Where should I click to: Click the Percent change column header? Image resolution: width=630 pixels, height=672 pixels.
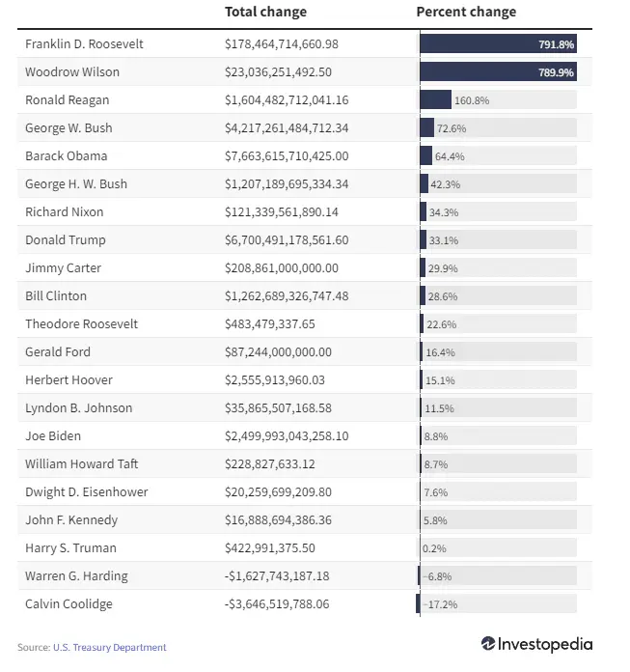coord(466,12)
